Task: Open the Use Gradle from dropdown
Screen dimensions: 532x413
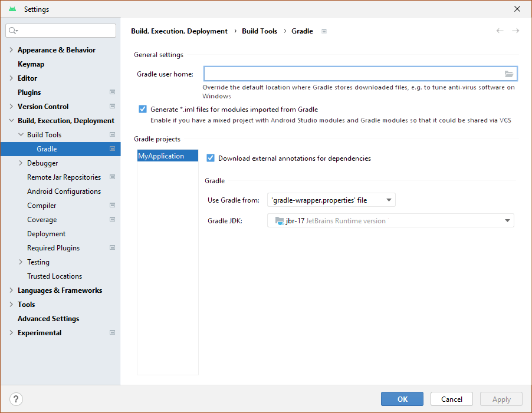Action: (331, 200)
